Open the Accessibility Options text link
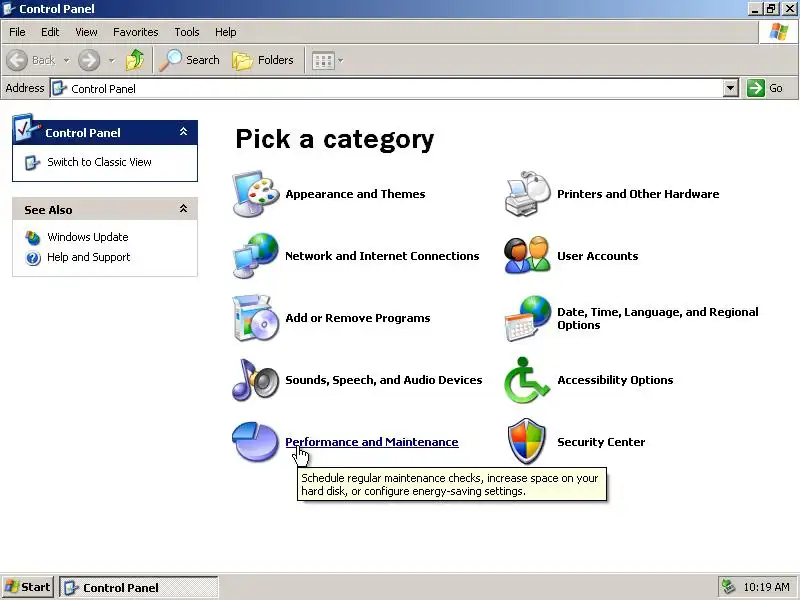800x600 pixels. click(615, 380)
